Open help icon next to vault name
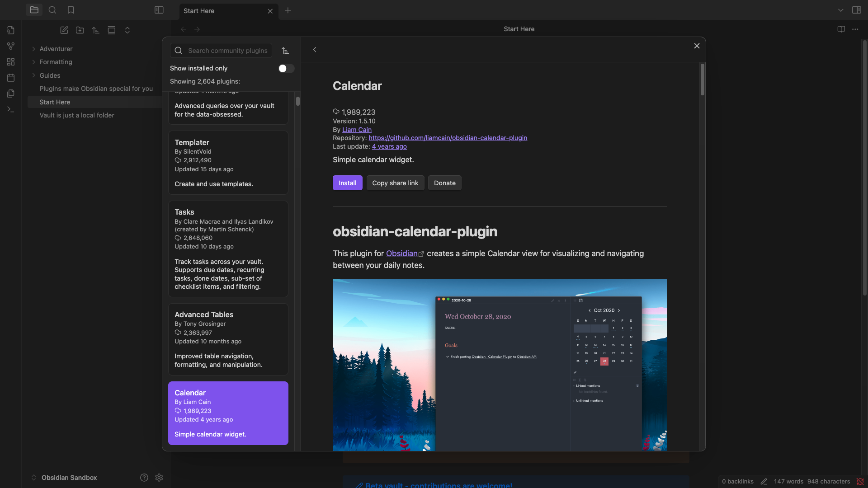The image size is (868, 488). pyautogui.click(x=144, y=478)
